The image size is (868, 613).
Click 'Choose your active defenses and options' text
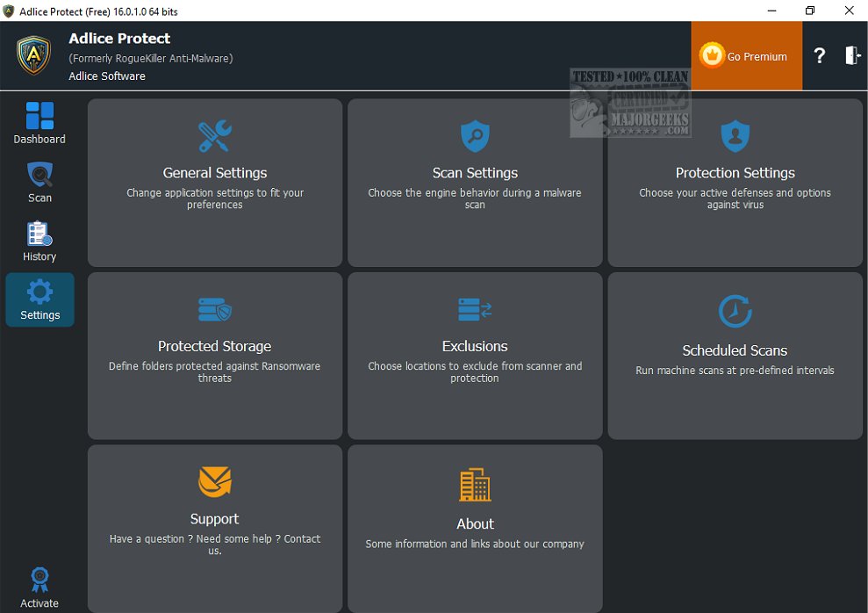coord(735,192)
